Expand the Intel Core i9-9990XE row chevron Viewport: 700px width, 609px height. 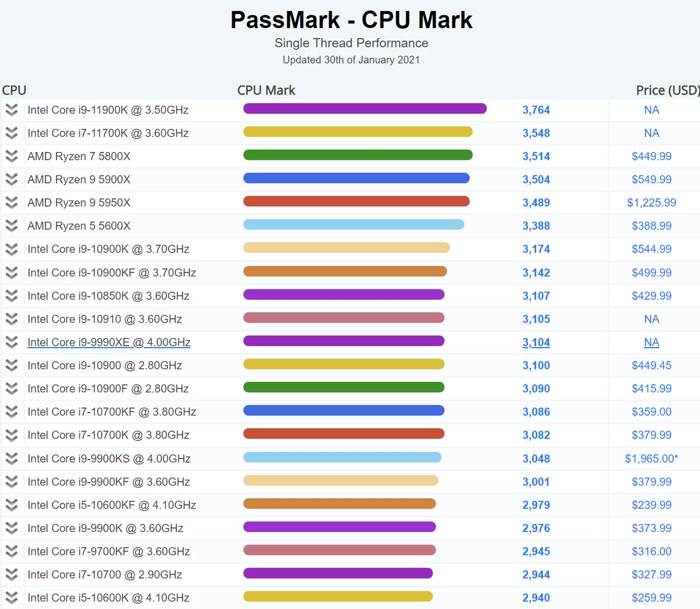12,342
